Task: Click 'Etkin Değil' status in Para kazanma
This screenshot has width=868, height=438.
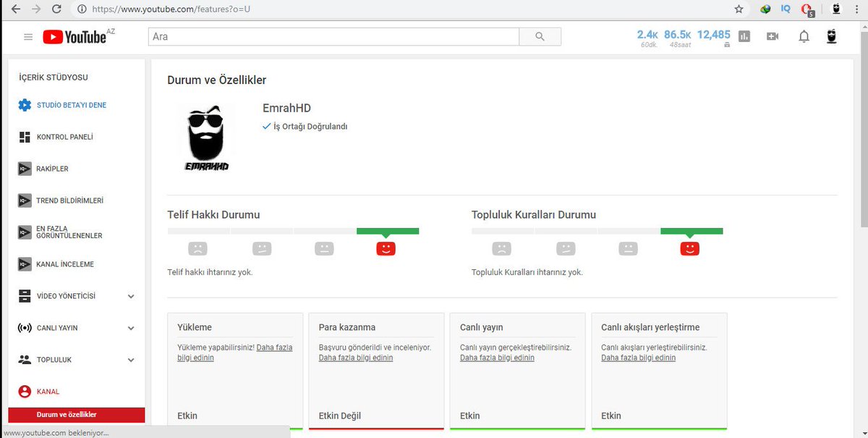Action: tap(340, 416)
